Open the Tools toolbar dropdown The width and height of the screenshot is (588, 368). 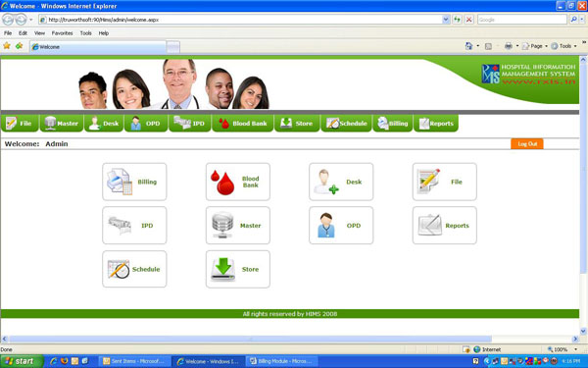click(563, 46)
